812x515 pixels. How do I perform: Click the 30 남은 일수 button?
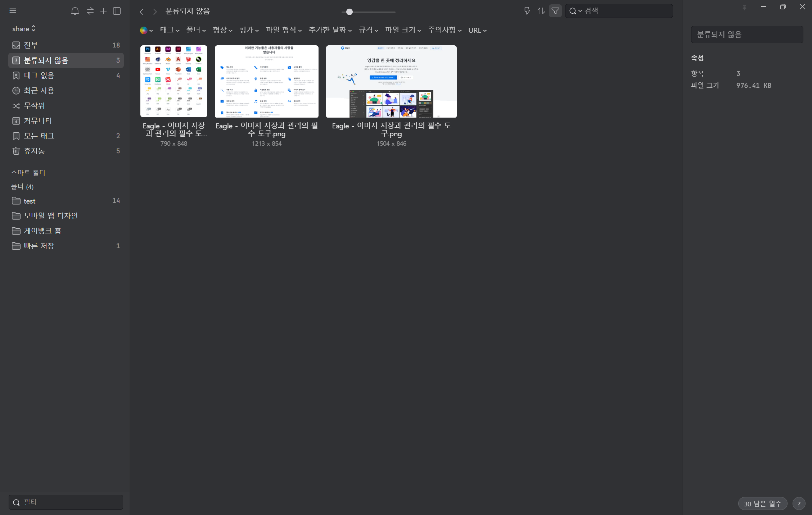[x=762, y=503]
